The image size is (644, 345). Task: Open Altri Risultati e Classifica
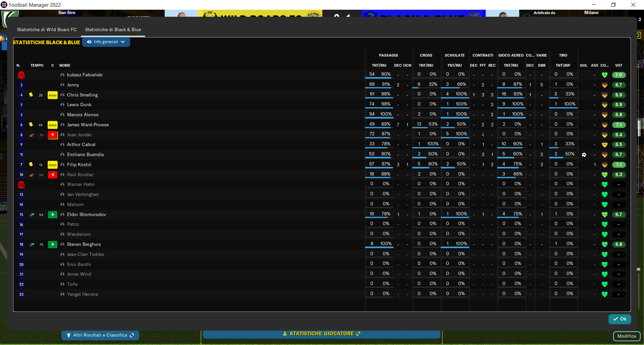tap(100, 335)
